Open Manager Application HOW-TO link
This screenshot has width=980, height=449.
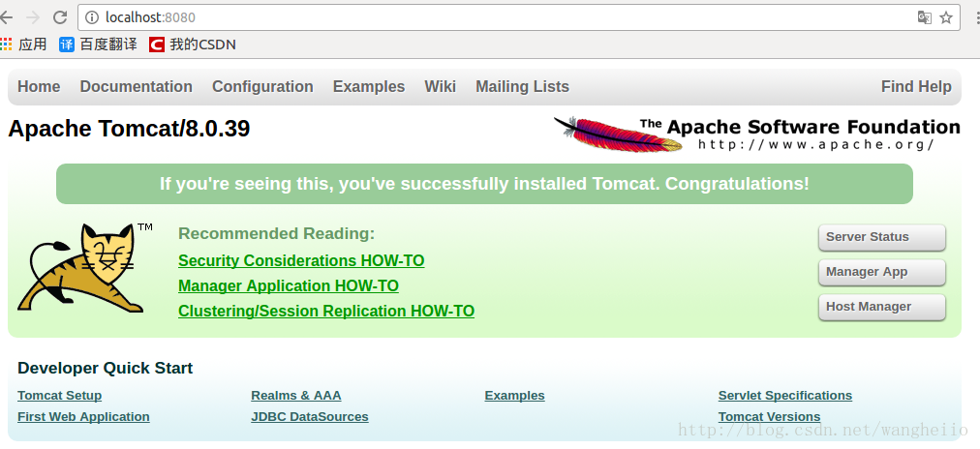[289, 286]
